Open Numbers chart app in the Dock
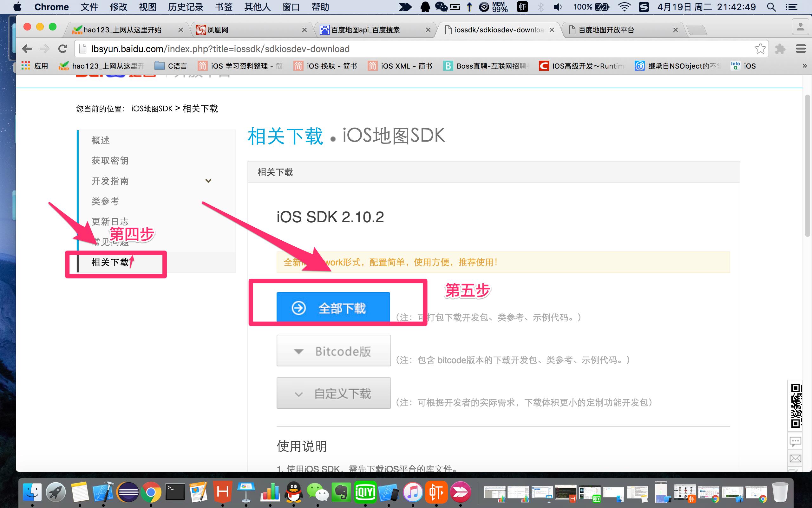The width and height of the screenshot is (812, 508). point(270,492)
